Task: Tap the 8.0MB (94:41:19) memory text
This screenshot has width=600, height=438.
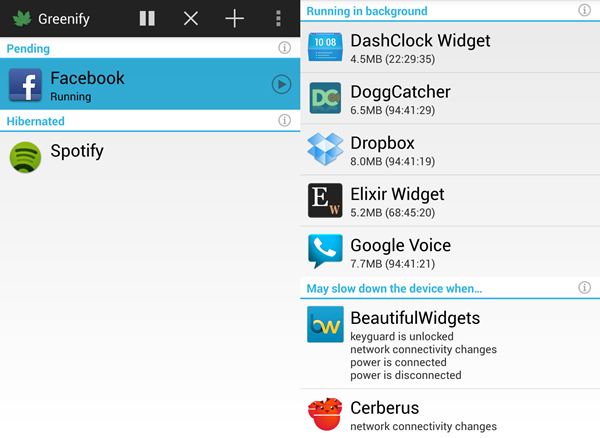Action: pos(393,162)
